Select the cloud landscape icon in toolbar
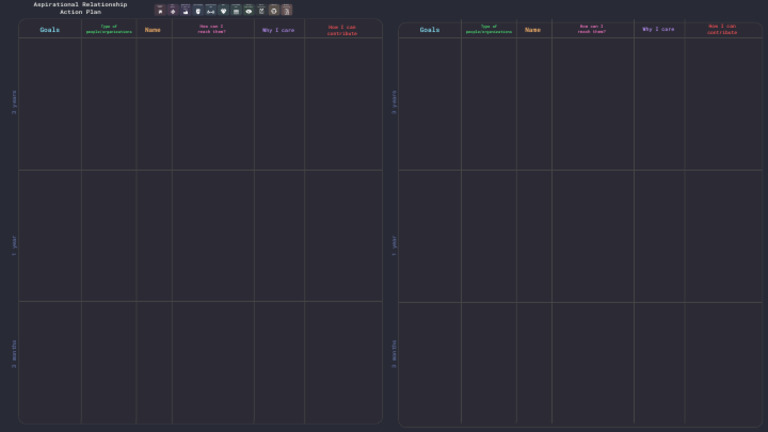Viewport: 768px width, 432px height. point(186,10)
